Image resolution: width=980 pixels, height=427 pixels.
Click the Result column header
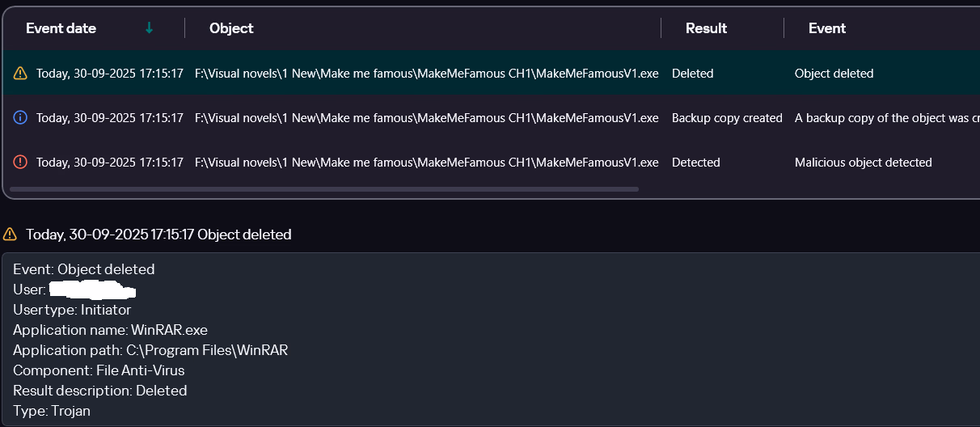pyautogui.click(x=706, y=28)
